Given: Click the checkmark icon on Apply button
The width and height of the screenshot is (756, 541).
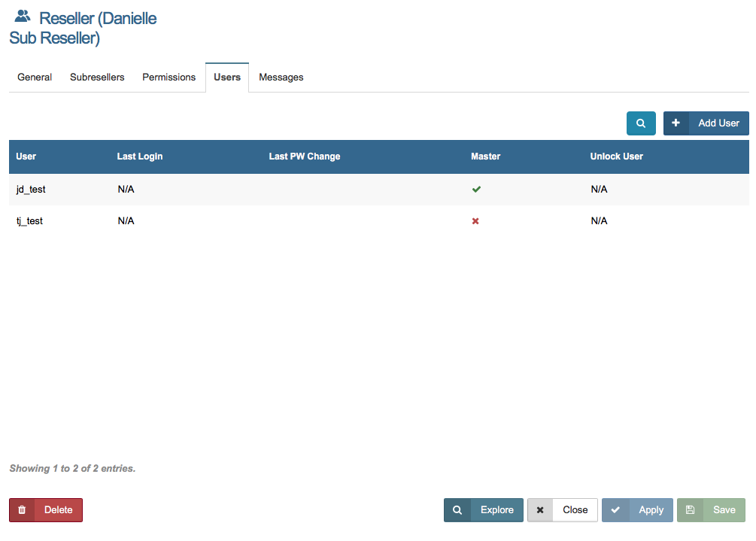Looking at the screenshot, I should tap(615, 510).
